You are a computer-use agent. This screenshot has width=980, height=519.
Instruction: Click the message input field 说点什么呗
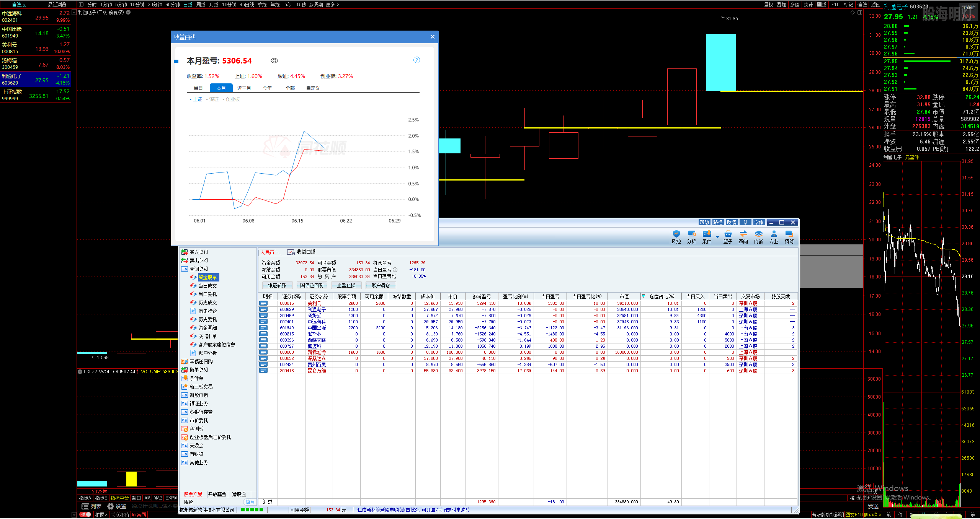[x=155, y=506]
